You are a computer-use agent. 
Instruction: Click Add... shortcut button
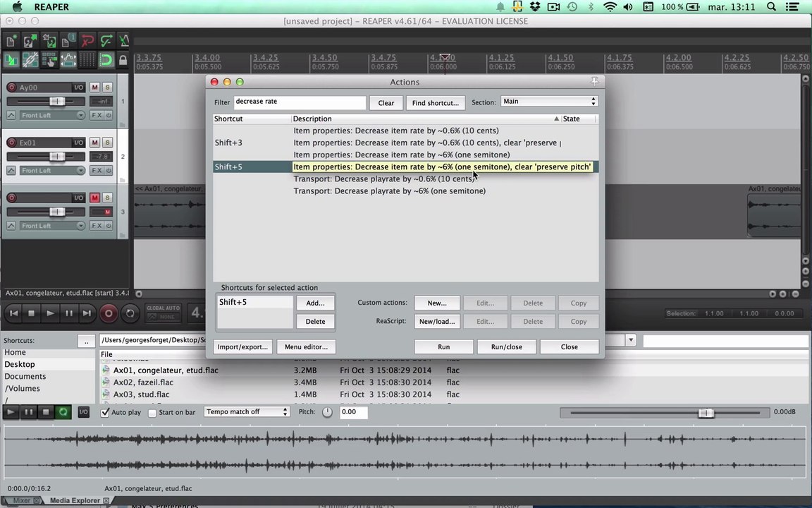point(315,303)
